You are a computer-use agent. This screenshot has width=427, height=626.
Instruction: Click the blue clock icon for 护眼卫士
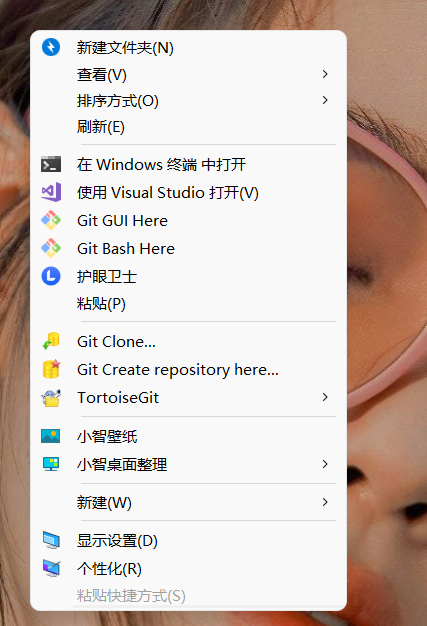[x=51, y=276]
